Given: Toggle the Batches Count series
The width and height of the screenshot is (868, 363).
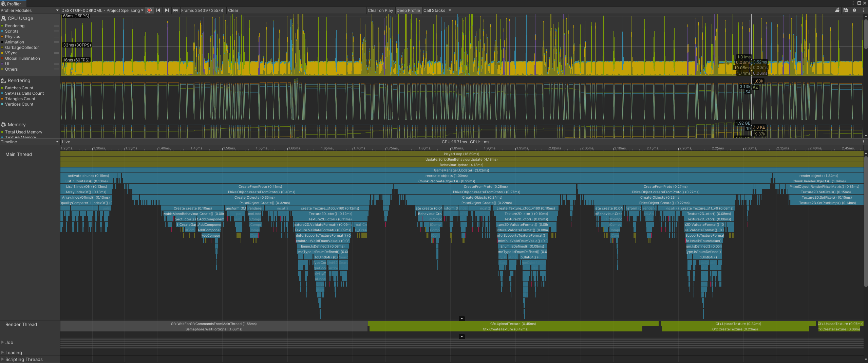Looking at the screenshot, I should tap(2, 88).
